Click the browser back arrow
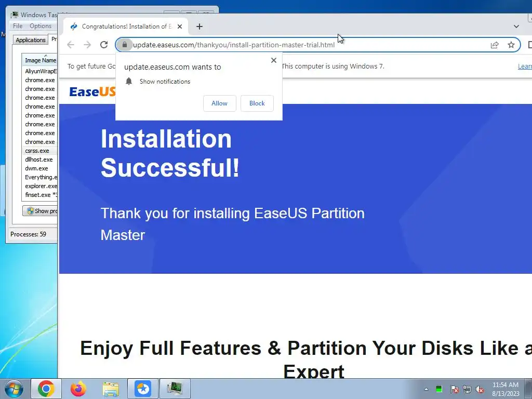Viewport: 532px width, 399px height. (71, 45)
